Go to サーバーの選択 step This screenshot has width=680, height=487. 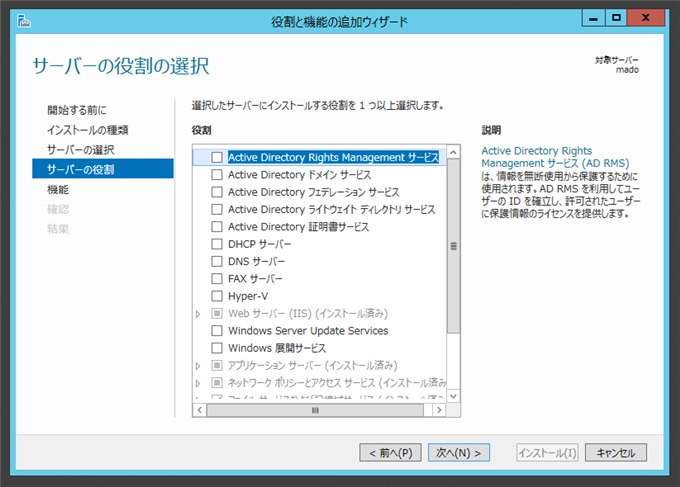[81, 150]
